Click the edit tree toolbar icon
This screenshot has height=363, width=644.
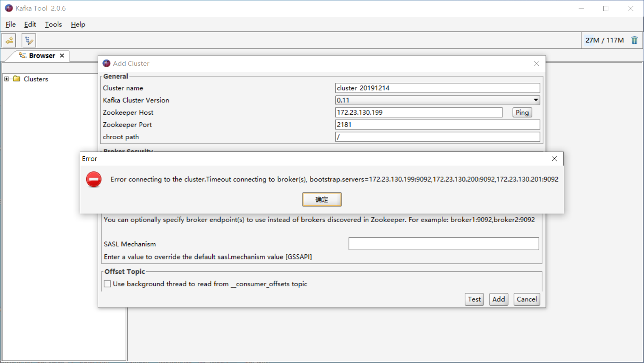[29, 40]
